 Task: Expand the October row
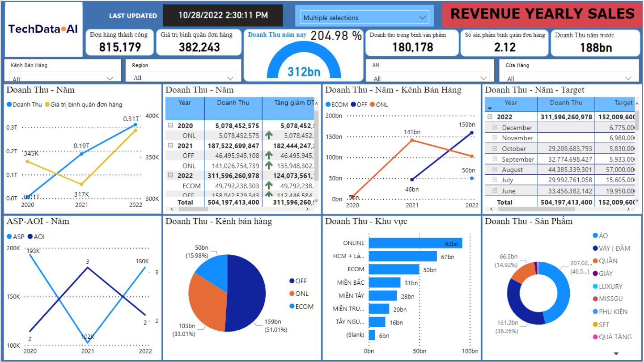point(495,148)
